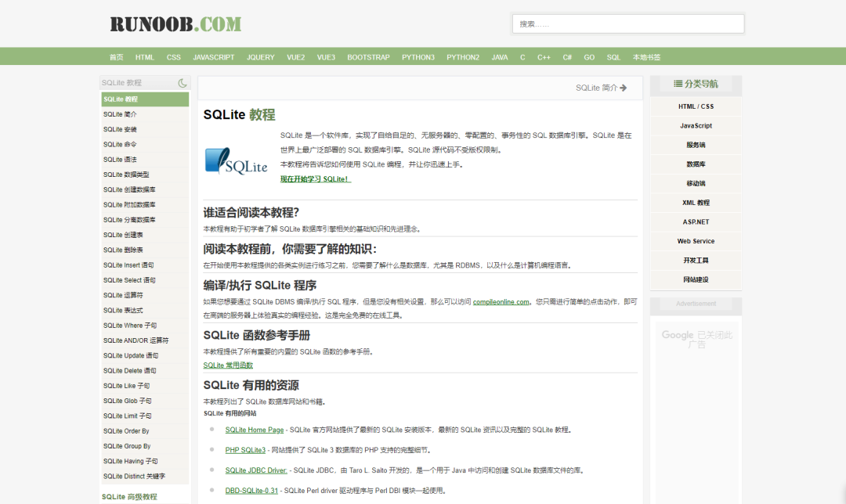Open the VUE2 nav item
The width and height of the screenshot is (846, 504).
(x=295, y=57)
